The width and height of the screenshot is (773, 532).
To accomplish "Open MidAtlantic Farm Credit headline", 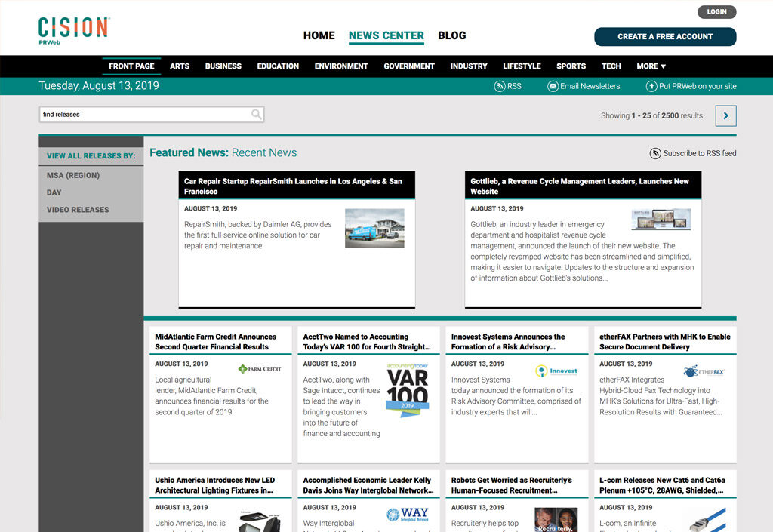I will 215,342.
